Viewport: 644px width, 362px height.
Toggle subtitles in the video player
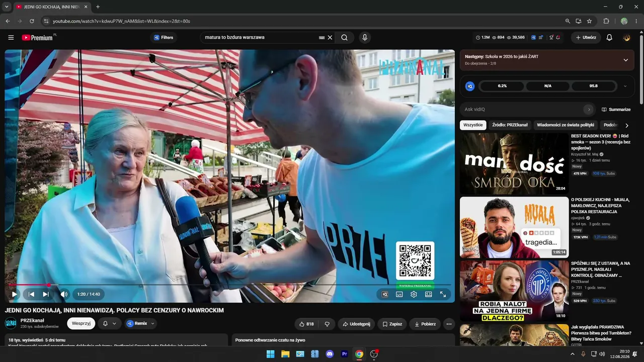[399, 294]
